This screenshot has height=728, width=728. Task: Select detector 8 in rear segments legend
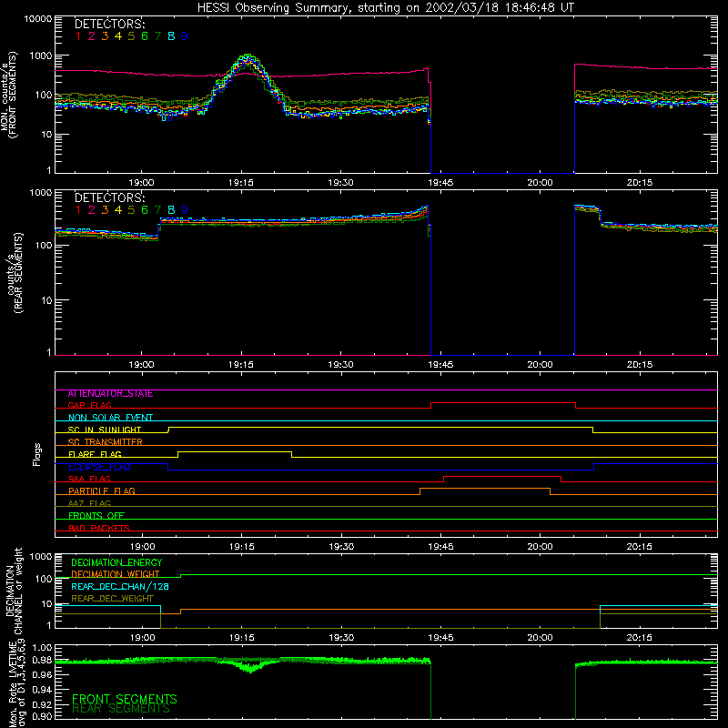click(171, 210)
